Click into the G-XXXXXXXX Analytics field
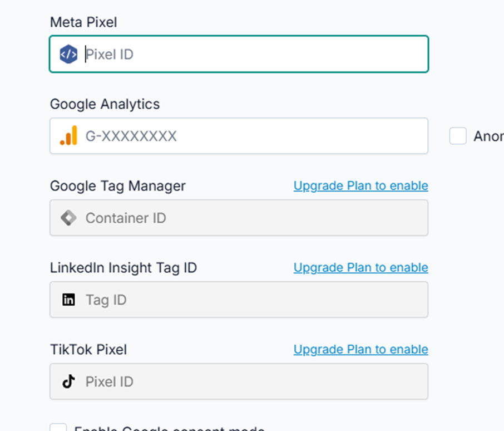The width and height of the screenshot is (504, 431). click(250, 136)
